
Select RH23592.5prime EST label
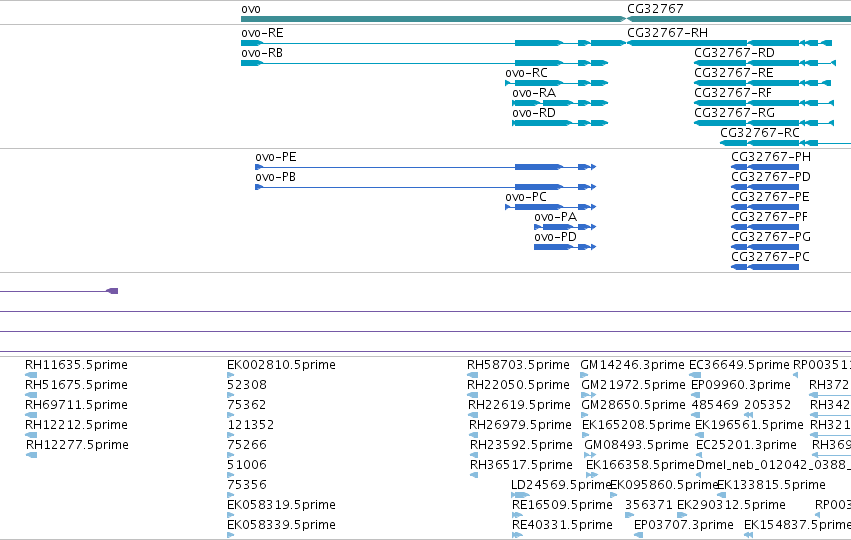pyautogui.click(x=521, y=446)
